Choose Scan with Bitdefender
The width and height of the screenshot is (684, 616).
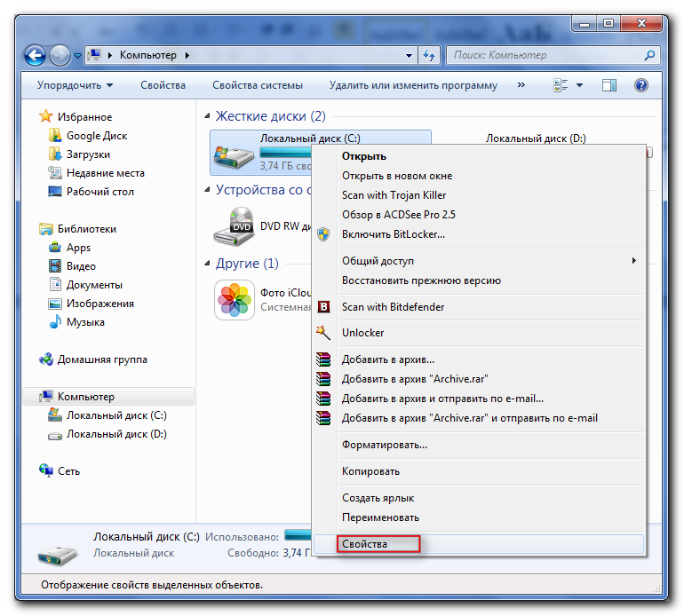click(x=479, y=307)
